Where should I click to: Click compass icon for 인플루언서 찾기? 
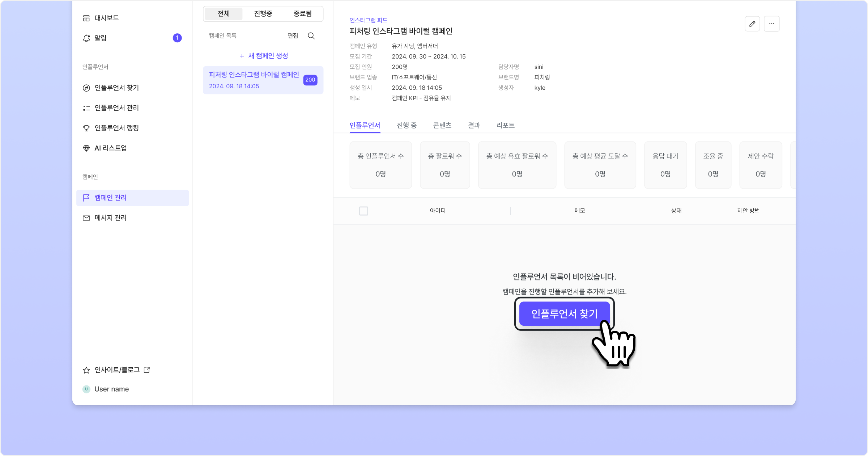coord(86,88)
